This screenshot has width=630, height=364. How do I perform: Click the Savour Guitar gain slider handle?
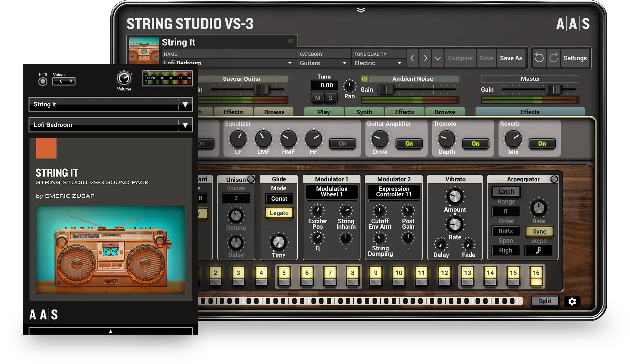[262, 89]
